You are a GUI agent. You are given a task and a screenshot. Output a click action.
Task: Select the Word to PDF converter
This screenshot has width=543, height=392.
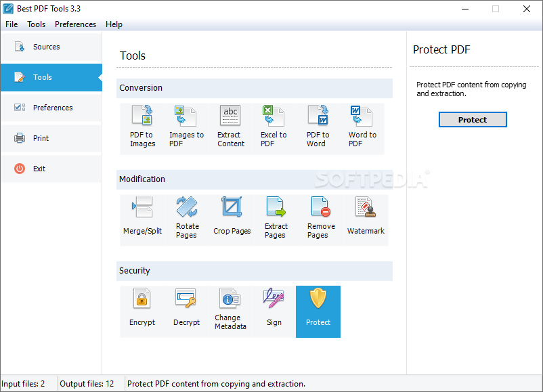(362, 129)
